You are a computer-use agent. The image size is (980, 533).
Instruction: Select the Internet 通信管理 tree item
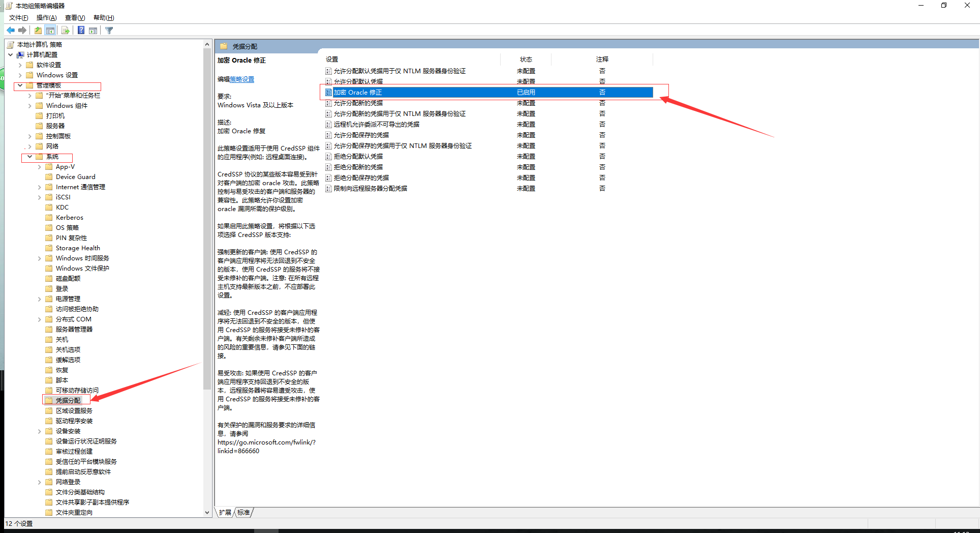coord(80,187)
